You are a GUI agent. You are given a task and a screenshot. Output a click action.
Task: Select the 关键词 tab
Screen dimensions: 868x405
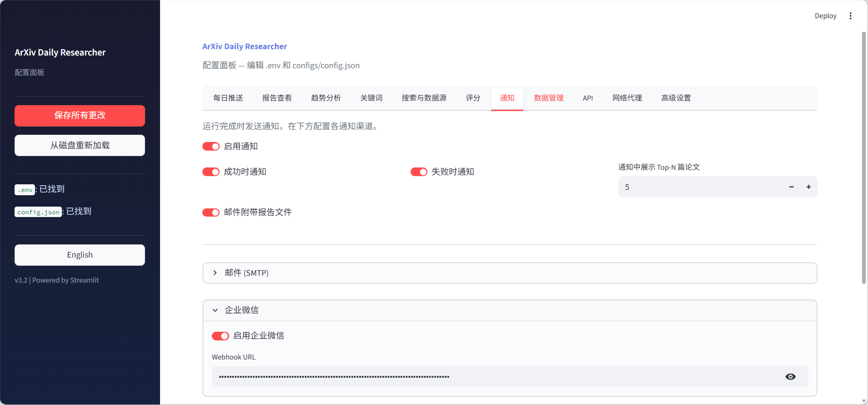tap(371, 98)
